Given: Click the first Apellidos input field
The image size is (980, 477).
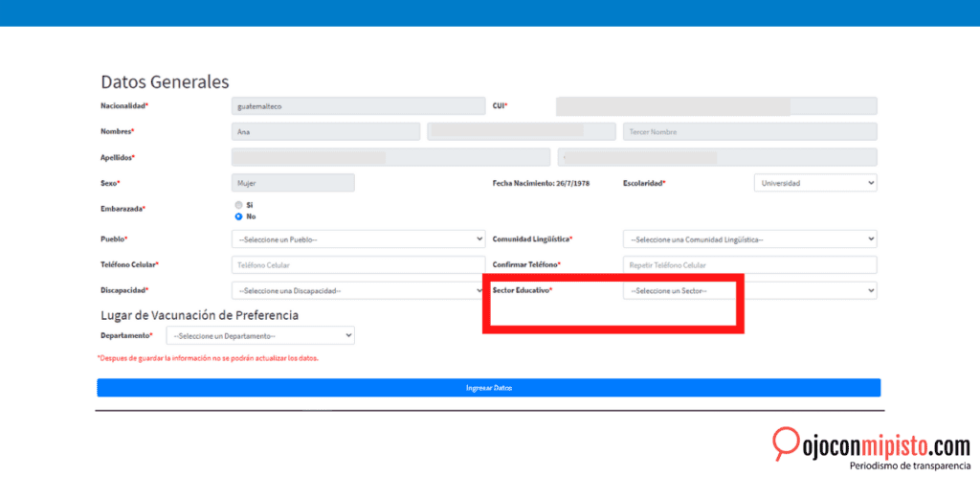Looking at the screenshot, I should (390, 157).
